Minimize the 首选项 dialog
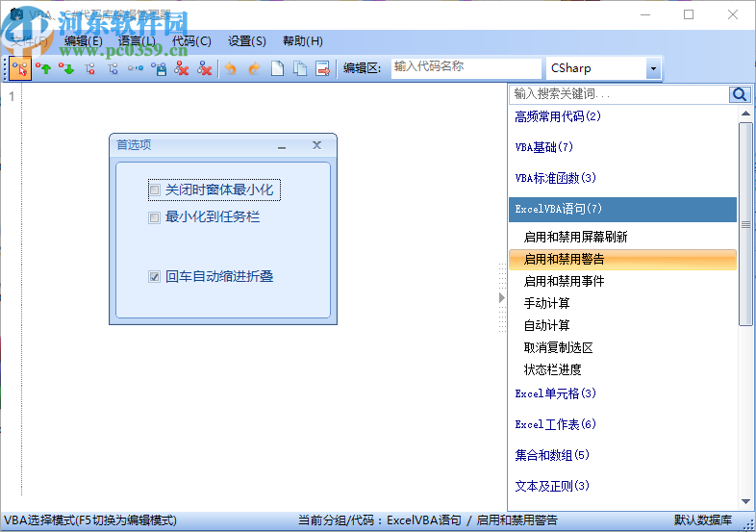This screenshot has height=532, width=756. tap(282, 145)
